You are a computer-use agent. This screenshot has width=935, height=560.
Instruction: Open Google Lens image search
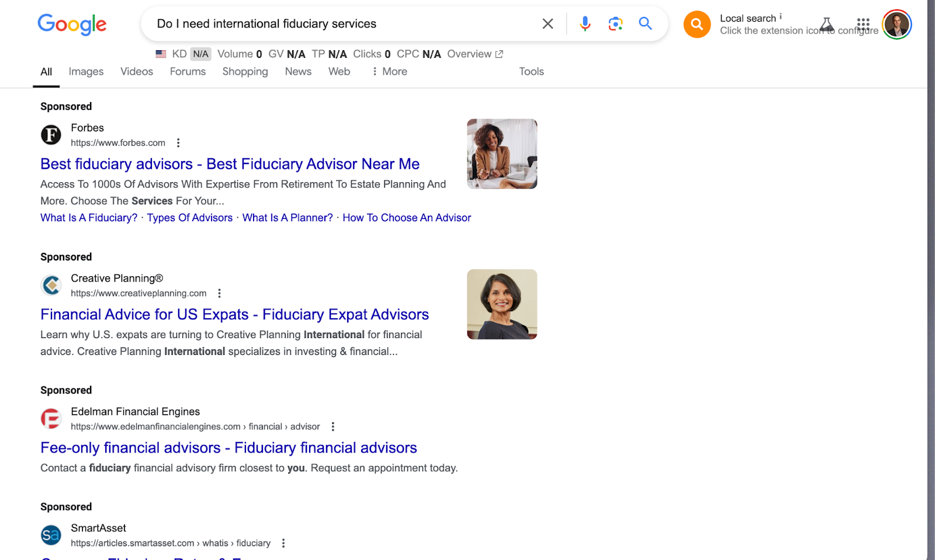pos(615,24)
